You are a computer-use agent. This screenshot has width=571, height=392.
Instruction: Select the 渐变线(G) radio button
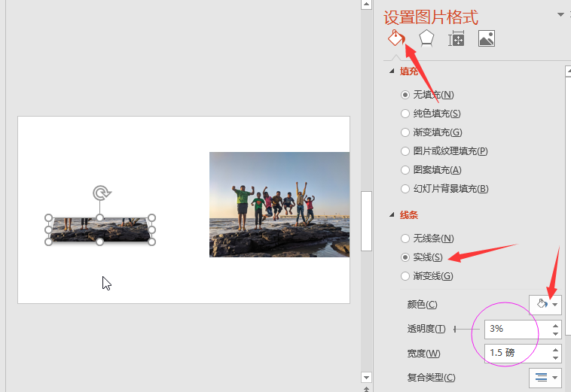pyautogui.click(x=405, y=276)
